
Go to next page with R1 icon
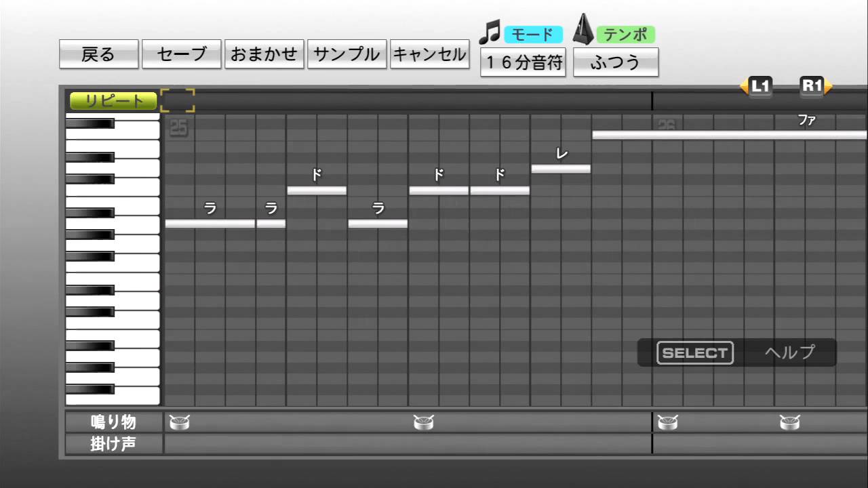(816, 86)
